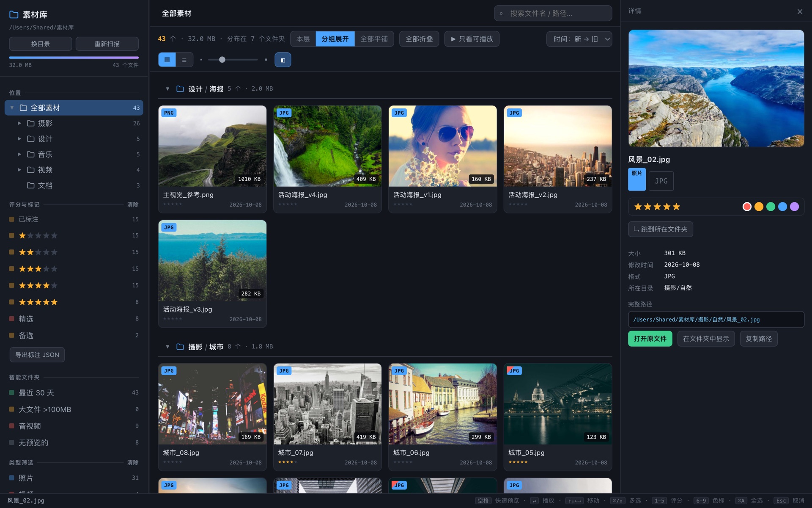Pick the red color label swatch
The image size is (812, 508).
point(747,207)
